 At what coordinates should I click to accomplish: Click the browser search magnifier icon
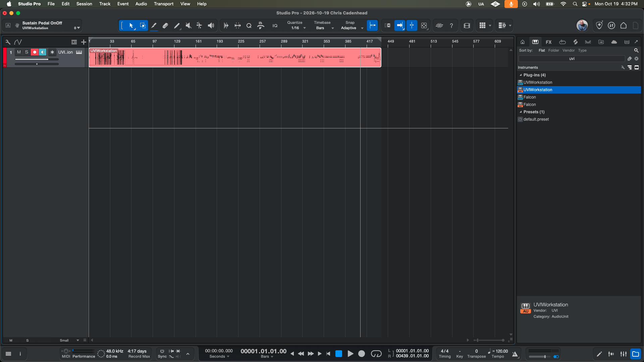[x=636, y=50]
